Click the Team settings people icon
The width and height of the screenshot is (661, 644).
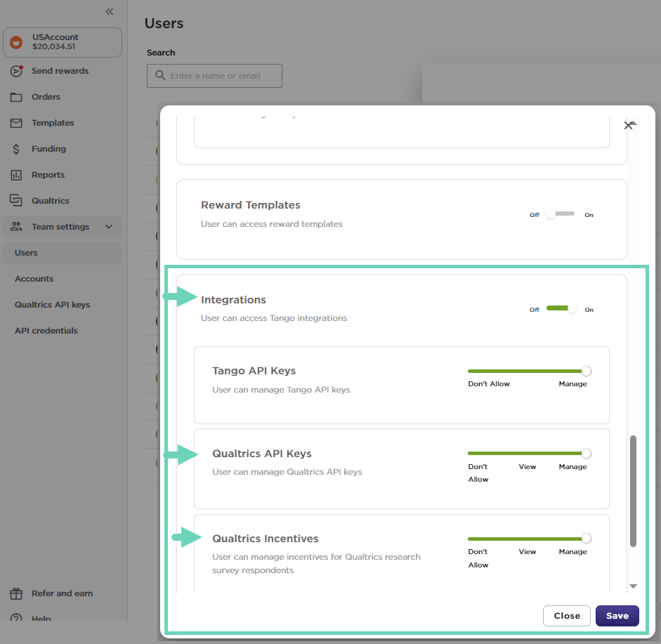pos(15,226)
